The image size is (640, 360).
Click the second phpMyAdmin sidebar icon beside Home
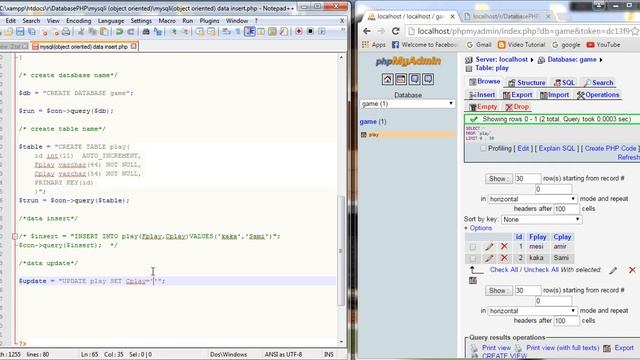(x=401, y=79)
